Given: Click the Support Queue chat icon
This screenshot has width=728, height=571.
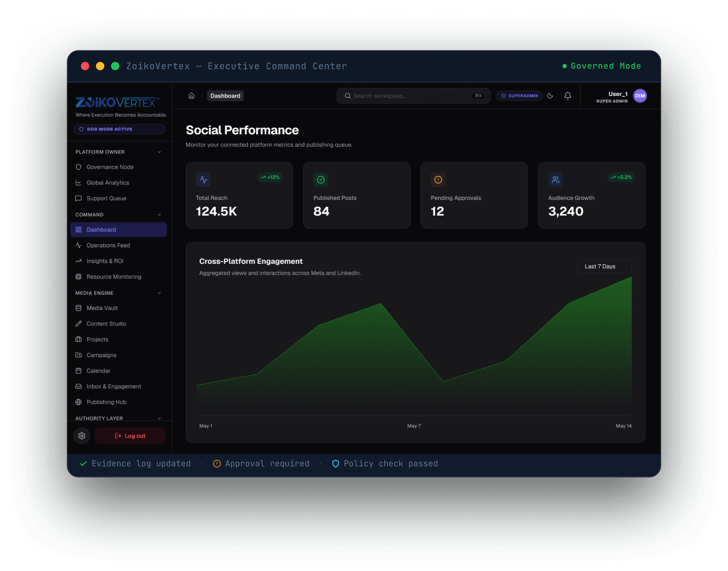Looking at the screenshot, I should [x=79, y=198].
